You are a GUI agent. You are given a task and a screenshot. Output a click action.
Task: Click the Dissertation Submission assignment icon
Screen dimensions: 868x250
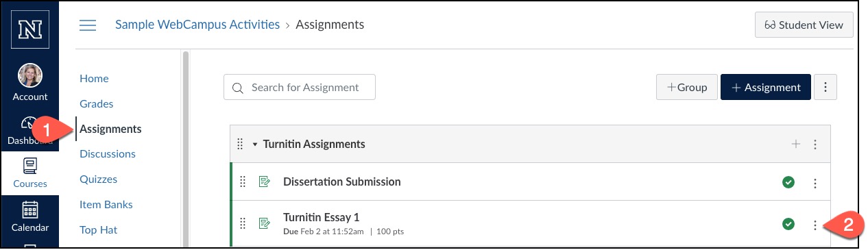[x=264, y=182]
